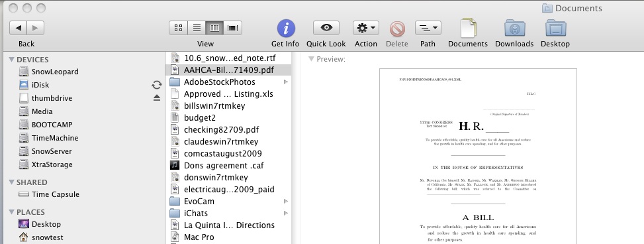
Task: Expand the iChats folder arrow
Action: 286,213
